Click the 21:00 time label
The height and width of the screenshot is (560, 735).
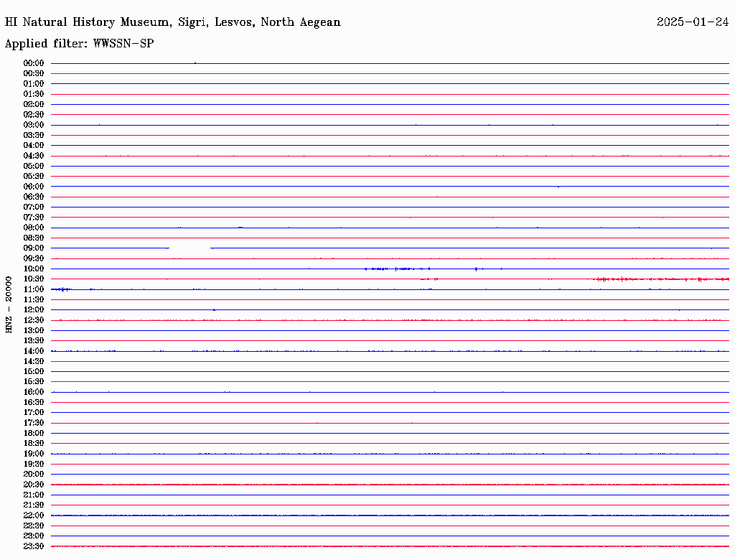coord(34,495)
